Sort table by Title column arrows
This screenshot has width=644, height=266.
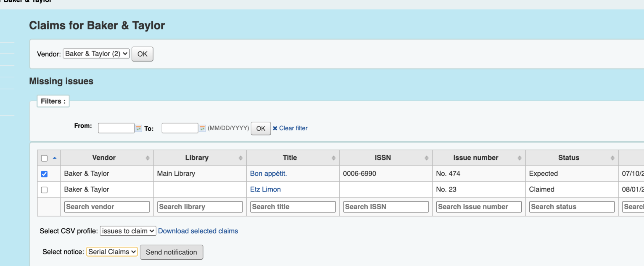[334, 158]
